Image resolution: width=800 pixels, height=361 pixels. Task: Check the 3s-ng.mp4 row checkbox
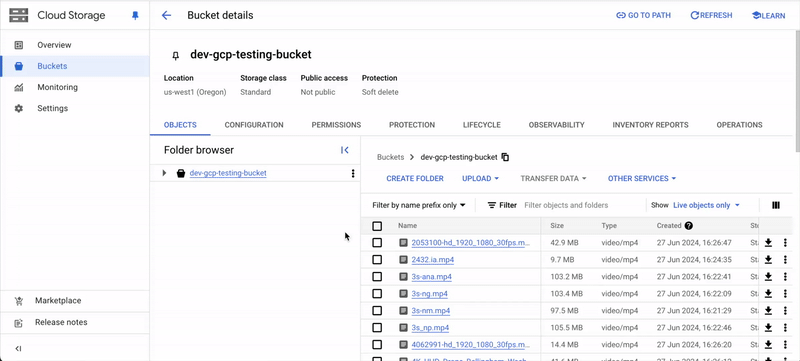377,294
